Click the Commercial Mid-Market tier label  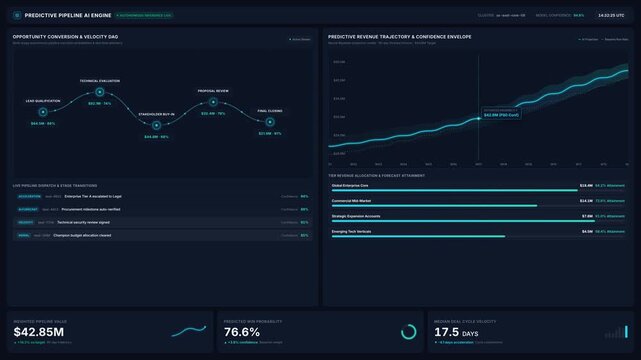click(351, 201)
